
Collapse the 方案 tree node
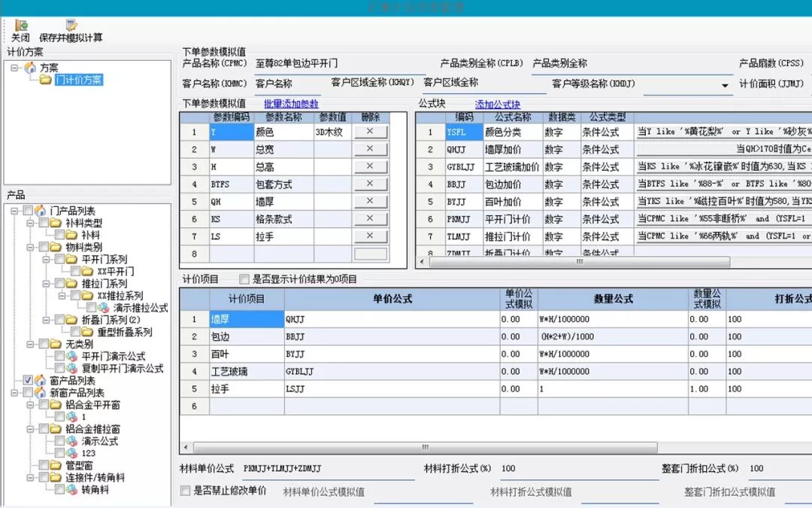14,68
